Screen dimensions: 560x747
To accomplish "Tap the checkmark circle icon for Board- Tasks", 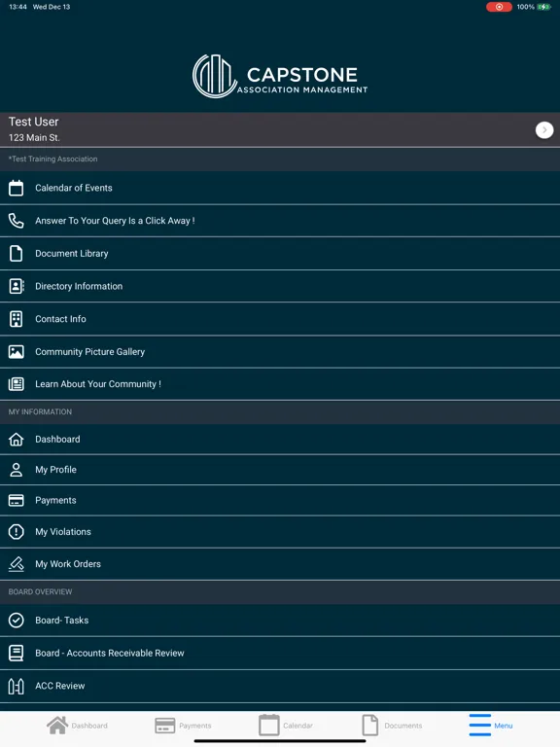I will (17, 621).
